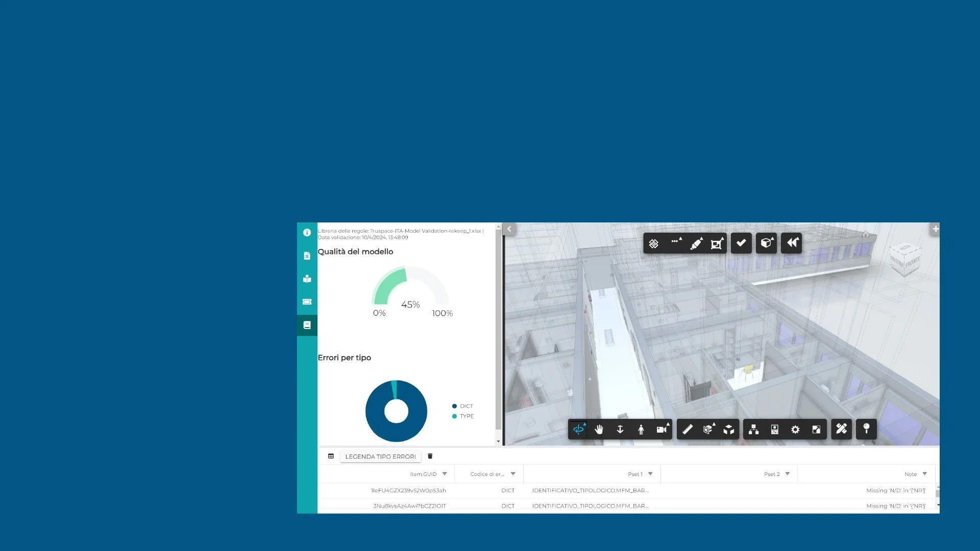Click the 45% model quality gauge
The image size is (980, 551).
(410, 304)
